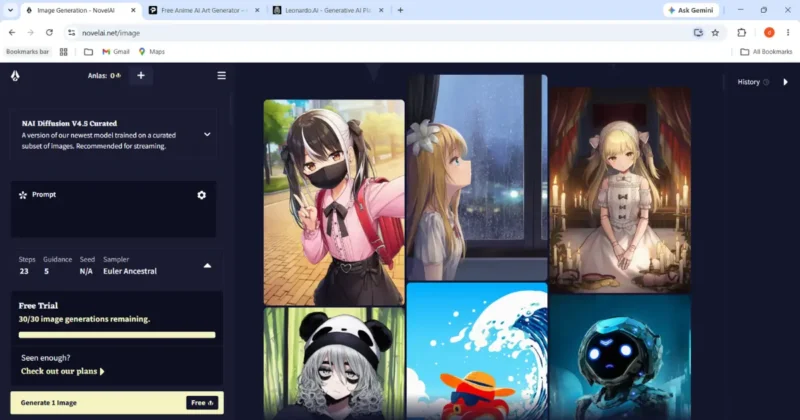Close the Leonardo.Ai tab
Screen dimensions: 800x420
381,10
